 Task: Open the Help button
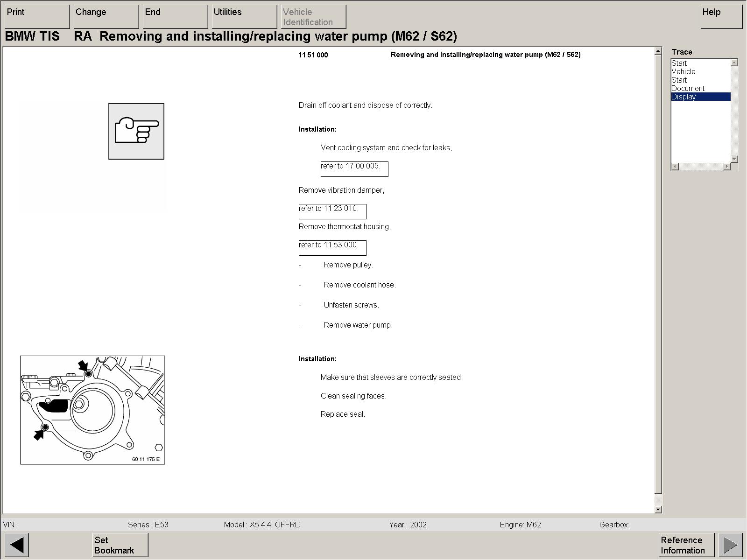pyautogui.click(x=721, y=16)
